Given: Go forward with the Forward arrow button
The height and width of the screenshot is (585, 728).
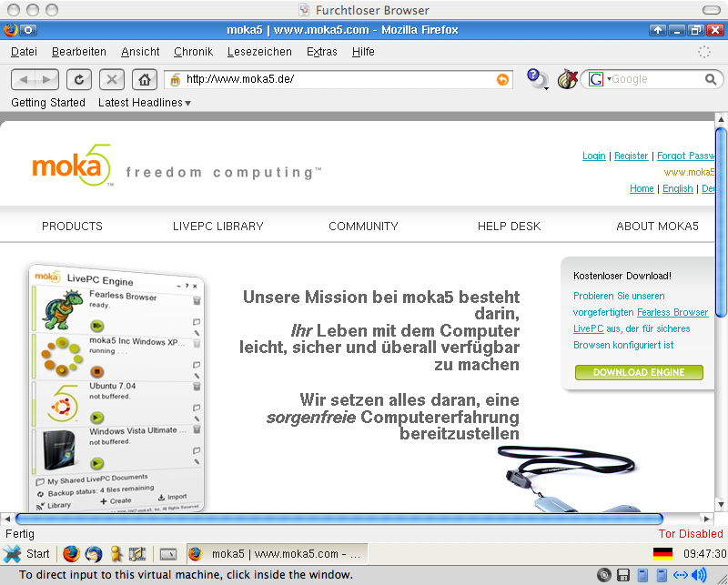Looking at the screenshot, I should tap(47, 79).
